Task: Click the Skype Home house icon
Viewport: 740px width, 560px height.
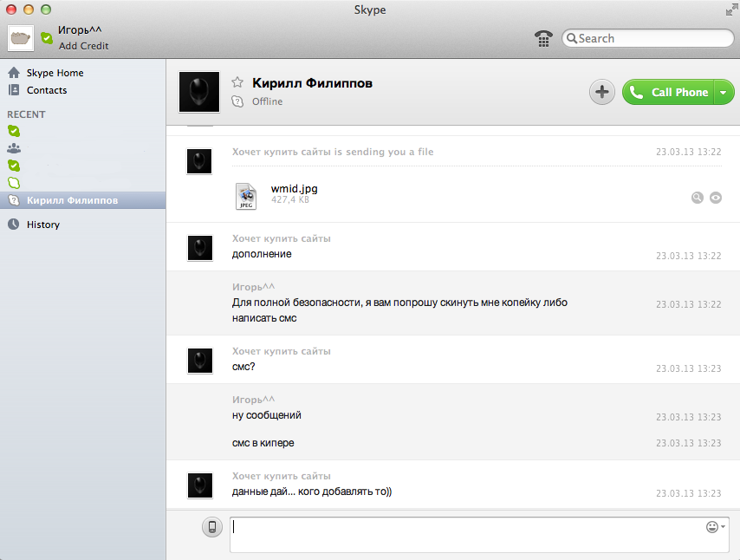Action: [14, 73]
